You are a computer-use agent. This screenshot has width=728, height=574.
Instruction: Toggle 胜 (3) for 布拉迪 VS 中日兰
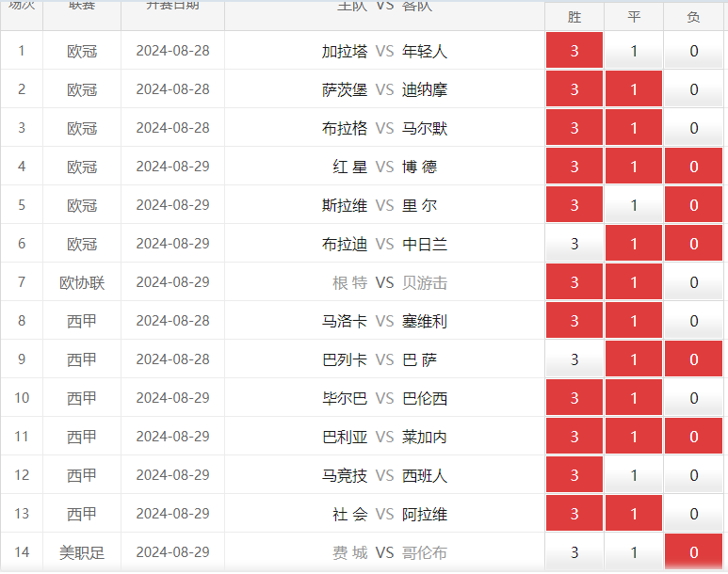[x=574, y=243]
